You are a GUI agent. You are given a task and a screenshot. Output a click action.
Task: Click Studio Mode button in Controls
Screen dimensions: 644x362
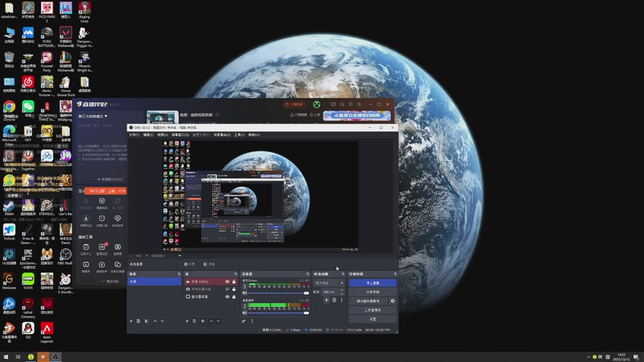(373, 310)
